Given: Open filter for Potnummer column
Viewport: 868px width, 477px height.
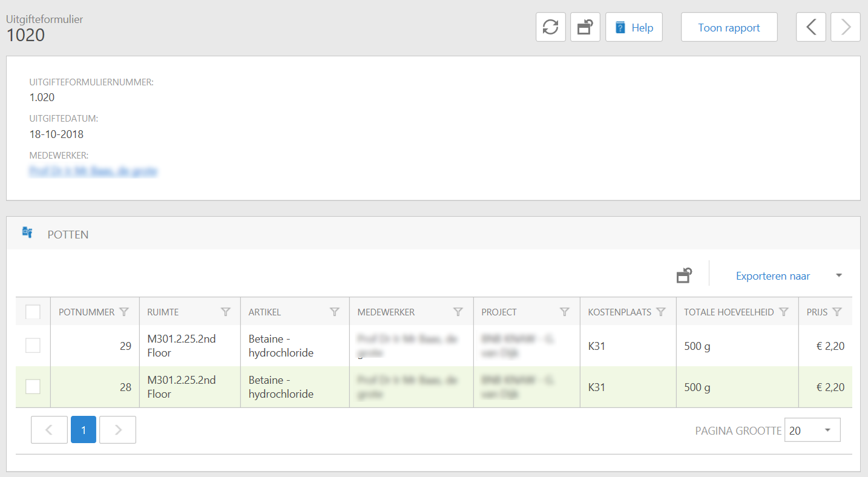Looking at the screenshot, I should point(124,312).
